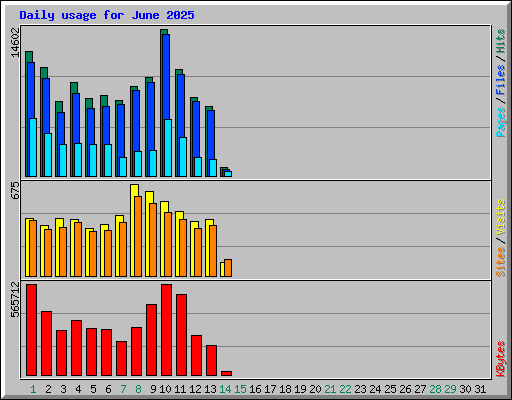Click the day label 12
Screen dimensions: 512x400
pyautogui.click(x=195, y=389)
